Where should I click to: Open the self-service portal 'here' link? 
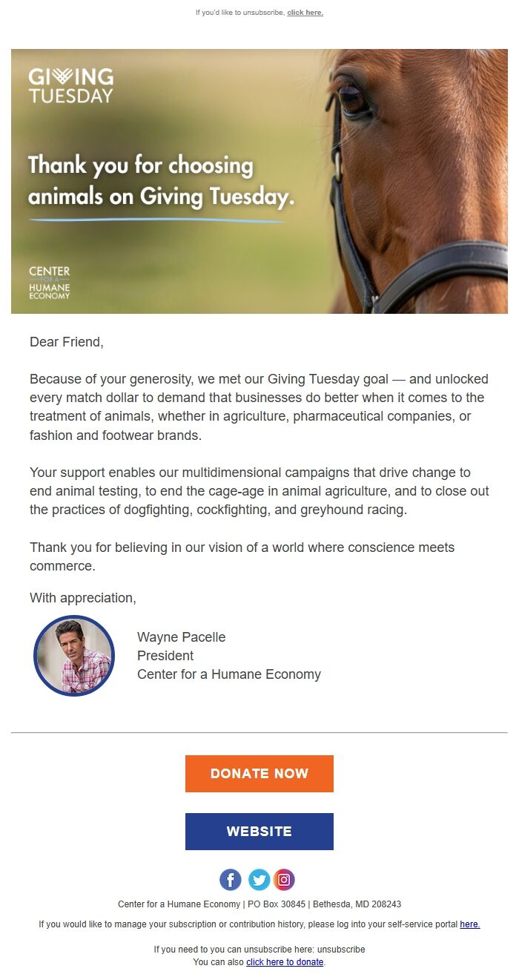tap(469, 924)
